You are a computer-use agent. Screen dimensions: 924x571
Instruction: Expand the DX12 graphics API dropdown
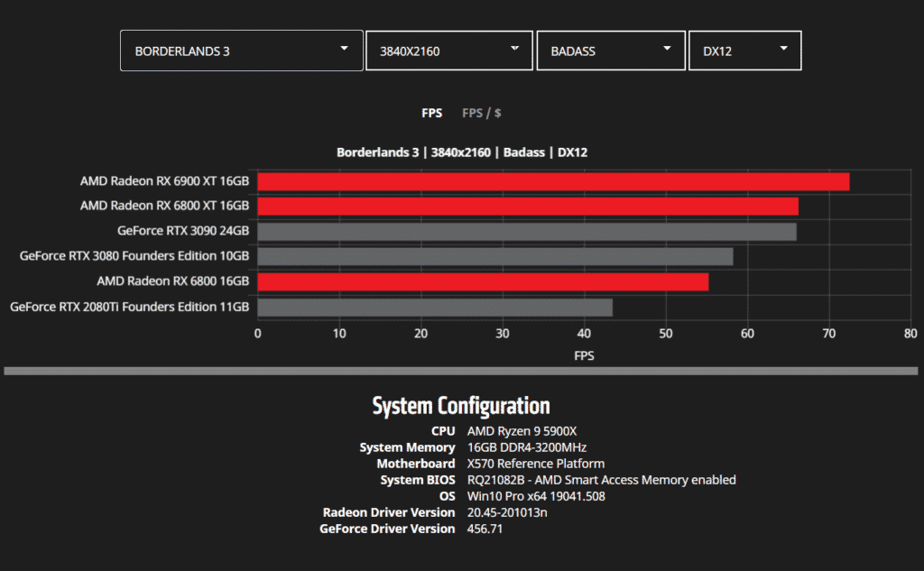tap(744, 51)
